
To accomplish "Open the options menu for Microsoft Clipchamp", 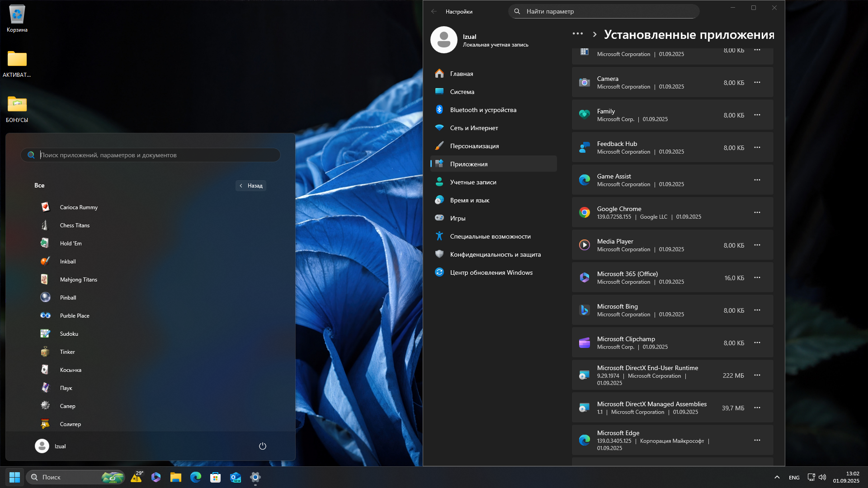I will pyautogui.click(x=757, y=343).
